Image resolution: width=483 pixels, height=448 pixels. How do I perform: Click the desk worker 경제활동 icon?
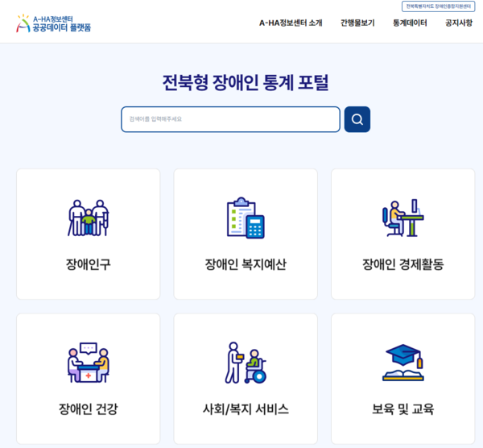tap(403, 218)
